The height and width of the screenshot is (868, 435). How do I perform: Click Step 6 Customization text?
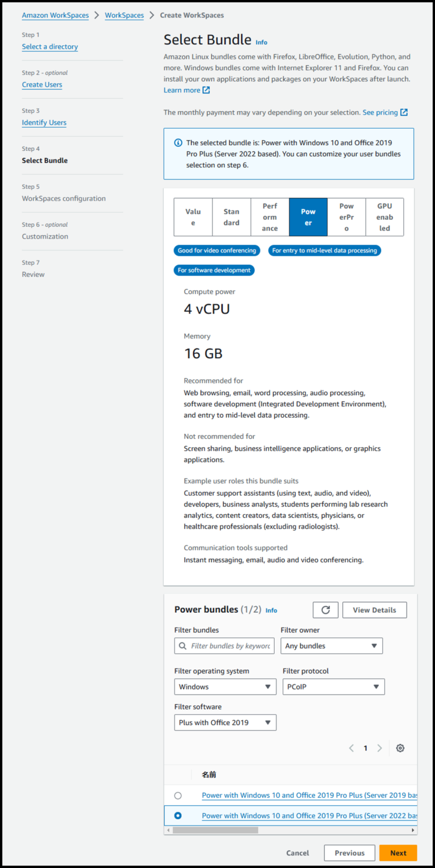pyautogui.click(x=45, y=236)
